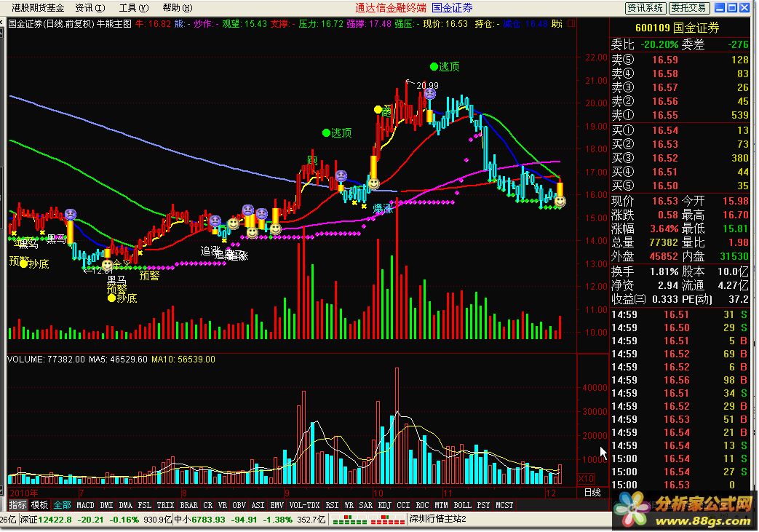Switch to the WR indicator
Image resolution: width=759 pixels, height=532 pixels.
click(349, 505)
